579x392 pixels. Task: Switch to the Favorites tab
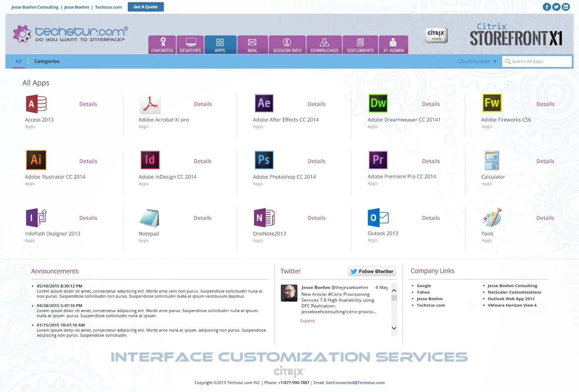tap(162, 45)
